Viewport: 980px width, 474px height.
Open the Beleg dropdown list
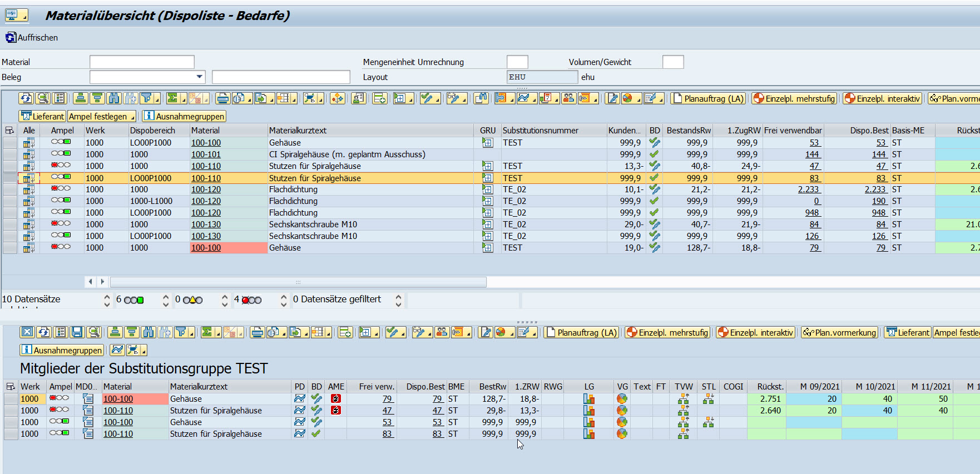coord(199,77)
